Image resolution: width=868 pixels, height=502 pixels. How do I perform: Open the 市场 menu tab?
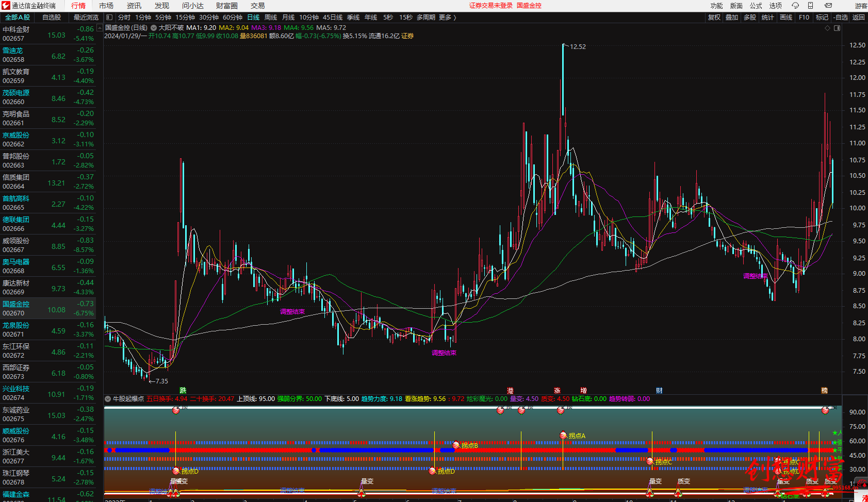tap(106, 6)
